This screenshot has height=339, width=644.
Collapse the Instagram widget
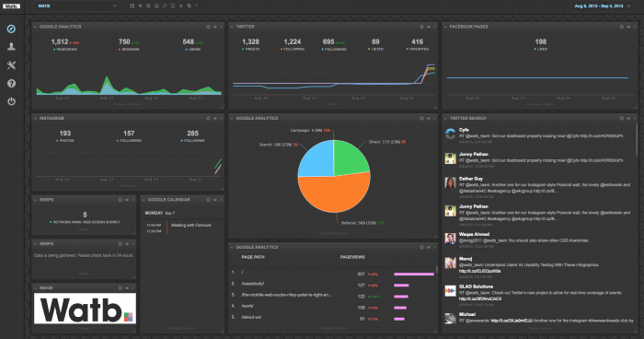[35, 119]
